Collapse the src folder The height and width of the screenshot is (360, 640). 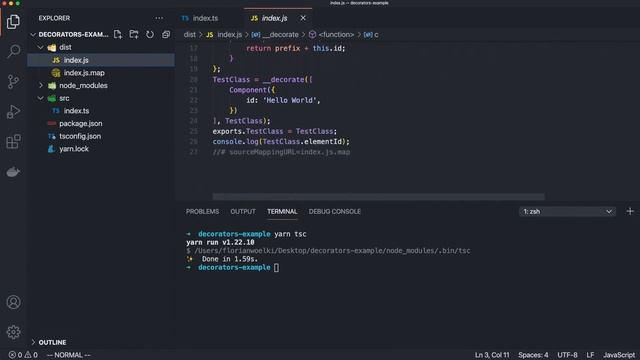40,98
